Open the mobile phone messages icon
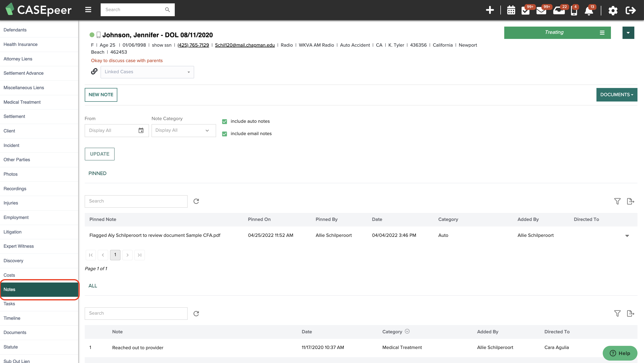This screenshot has width=644, height=363. [574, 11]
